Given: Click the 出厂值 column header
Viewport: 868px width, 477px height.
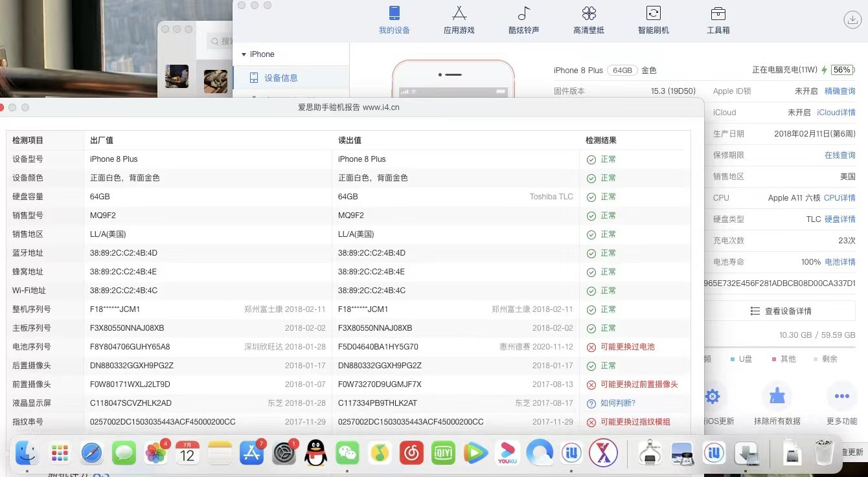Looking at the screenshot, I should (102, 140).
